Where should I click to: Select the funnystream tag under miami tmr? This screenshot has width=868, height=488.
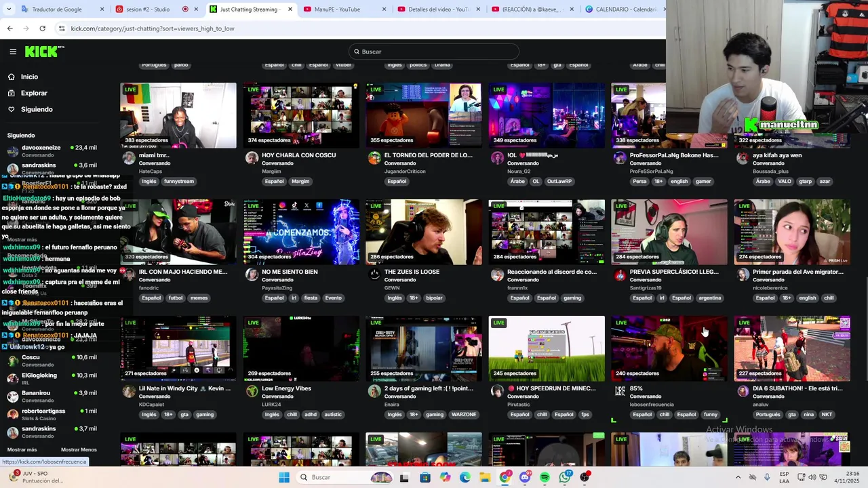[179, 181]
